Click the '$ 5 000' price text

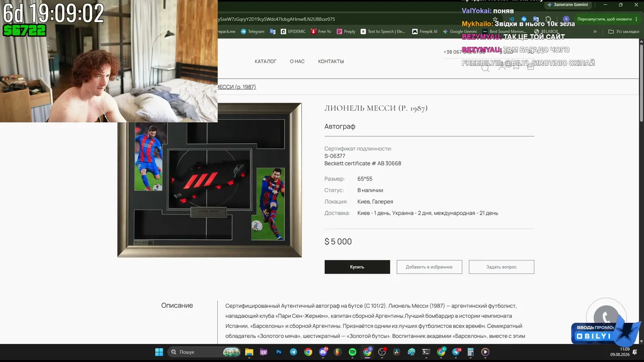(x=338, y=242)
